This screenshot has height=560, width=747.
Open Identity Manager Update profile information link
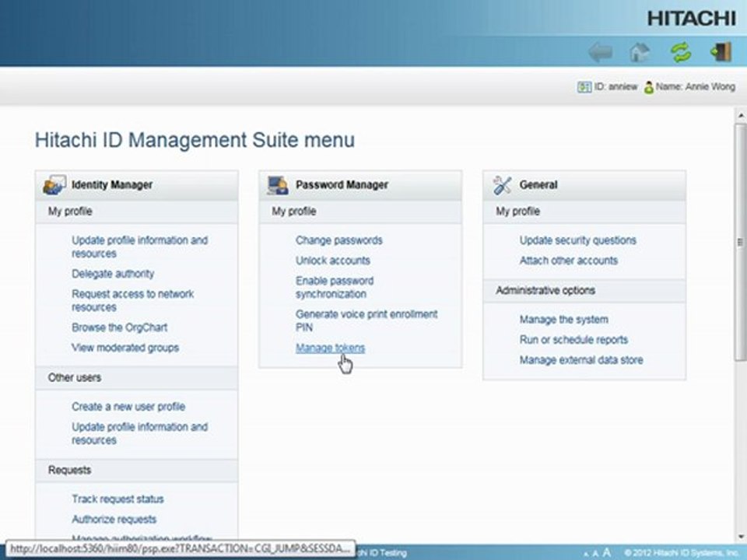pos(139,247)
